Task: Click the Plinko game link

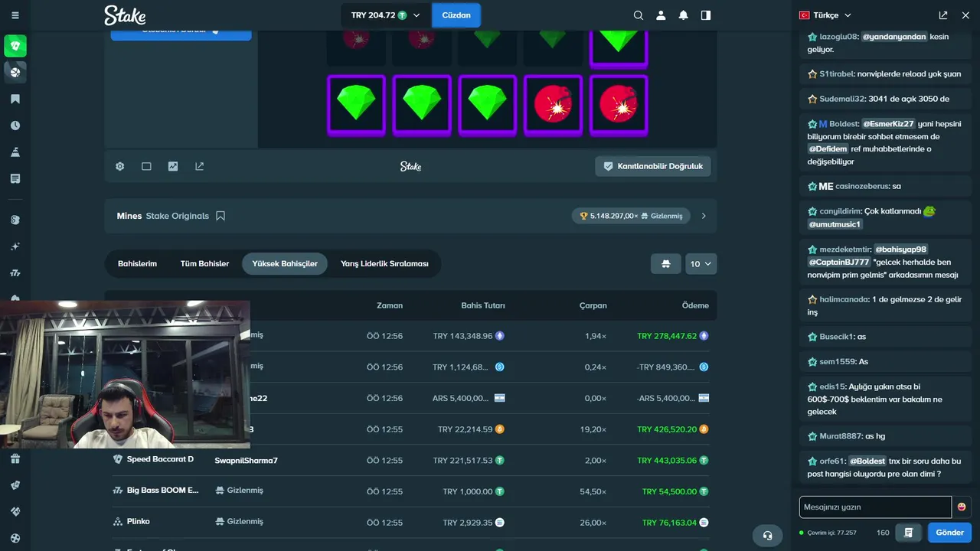Action: pyautogui.click(x=139, y=521)
